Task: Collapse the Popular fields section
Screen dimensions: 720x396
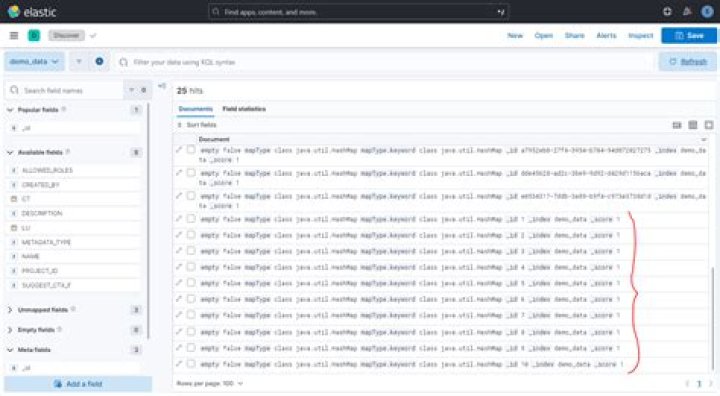Action: 10,110
